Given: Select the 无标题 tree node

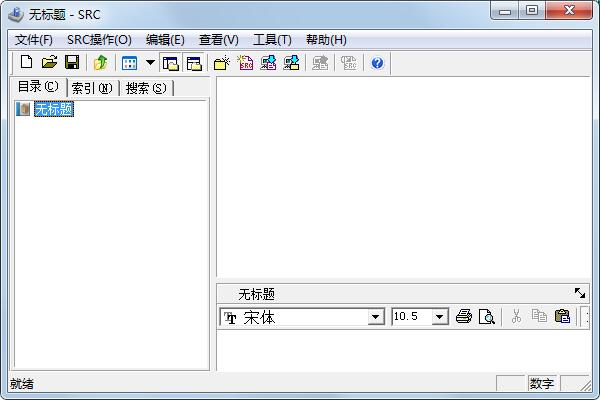Looking at the screenshot, I should click(54, 109).
